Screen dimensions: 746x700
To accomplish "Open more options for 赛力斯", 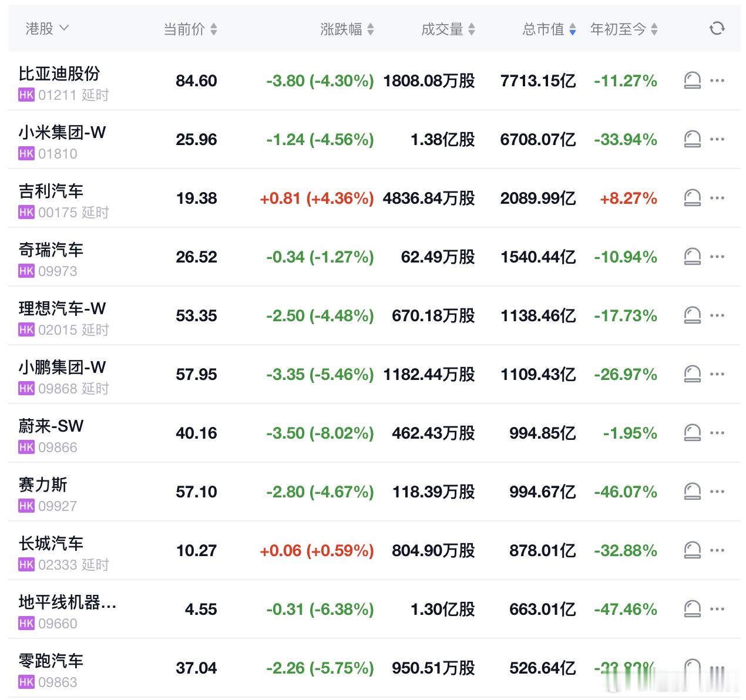I will [x=717, y=492].
